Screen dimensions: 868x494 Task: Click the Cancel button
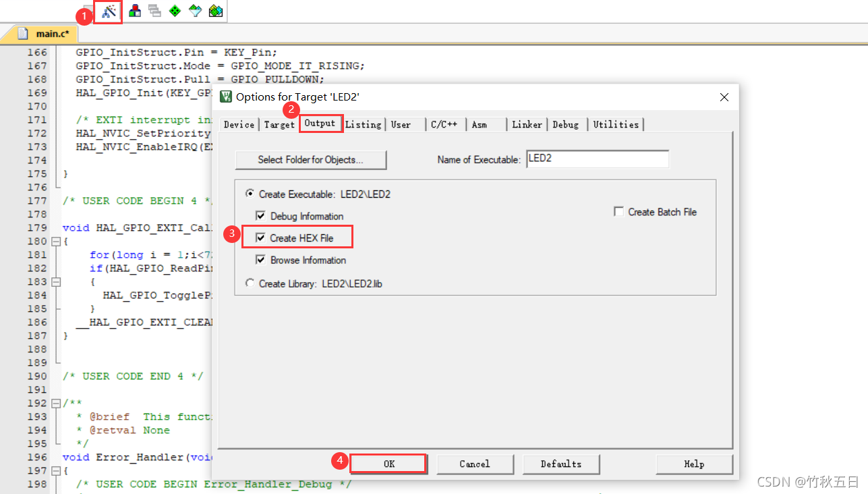click(475, 464)
